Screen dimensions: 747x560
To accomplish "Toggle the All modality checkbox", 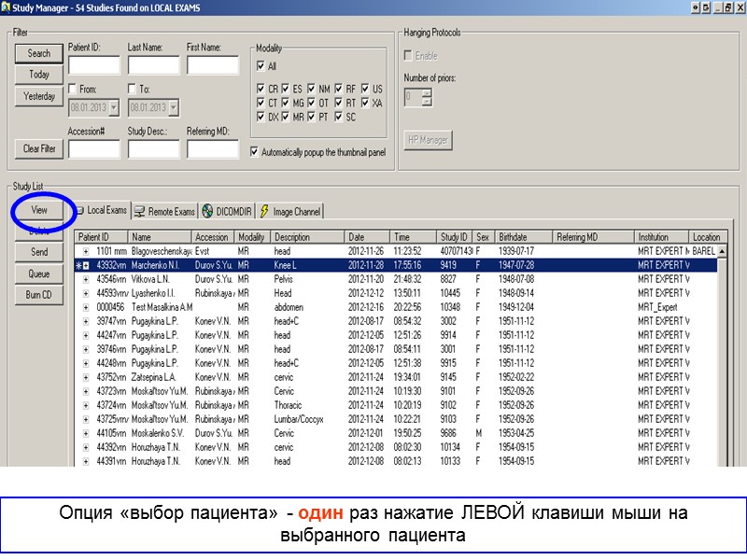I will click(261, 66).
